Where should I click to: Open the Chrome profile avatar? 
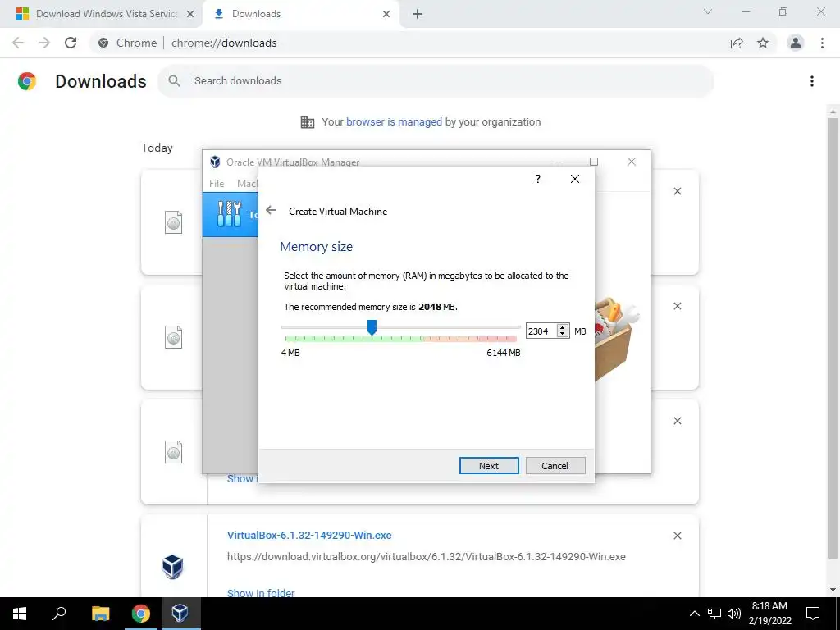(x=796, y=43)
